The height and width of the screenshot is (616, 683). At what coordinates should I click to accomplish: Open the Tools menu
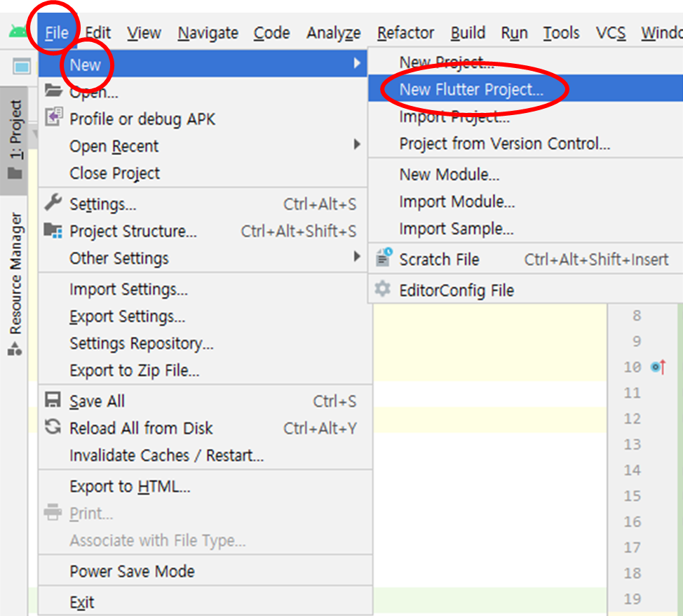tap(561, 33)
